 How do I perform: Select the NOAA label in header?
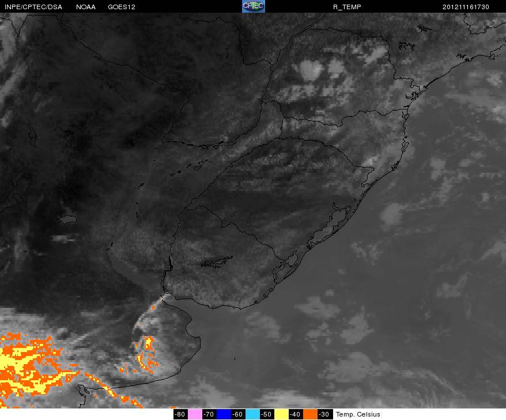click(86, 7)
